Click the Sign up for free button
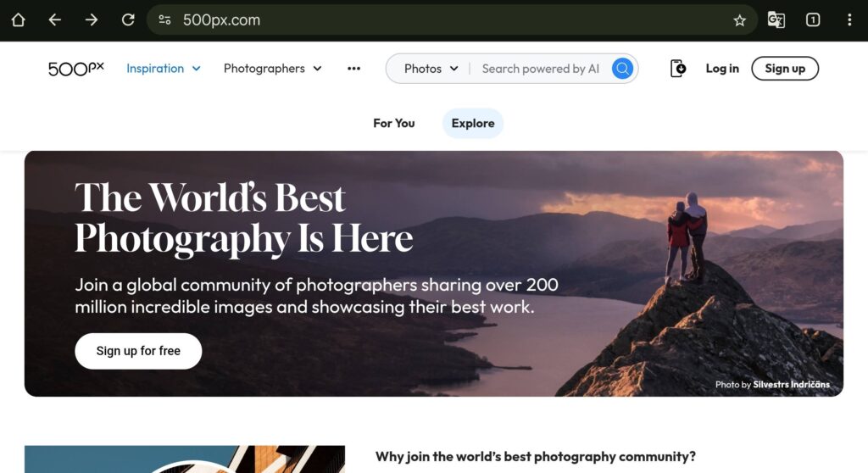This screenshot has width=868, height=473. click(138, 351)
